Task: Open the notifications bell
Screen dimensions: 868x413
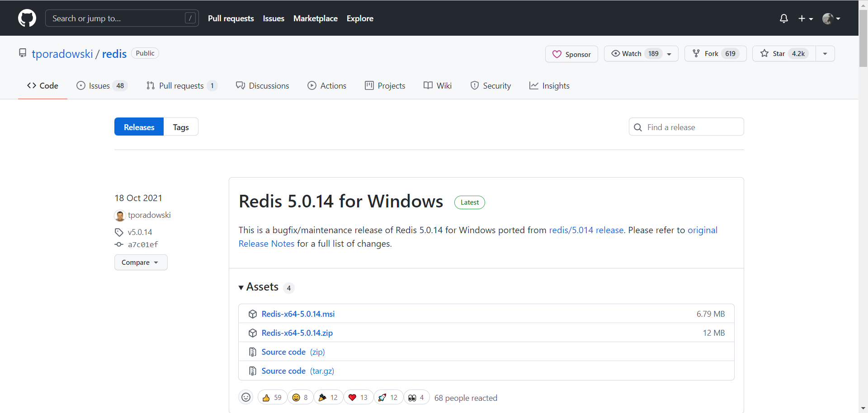Action: (x=784, y=19)
